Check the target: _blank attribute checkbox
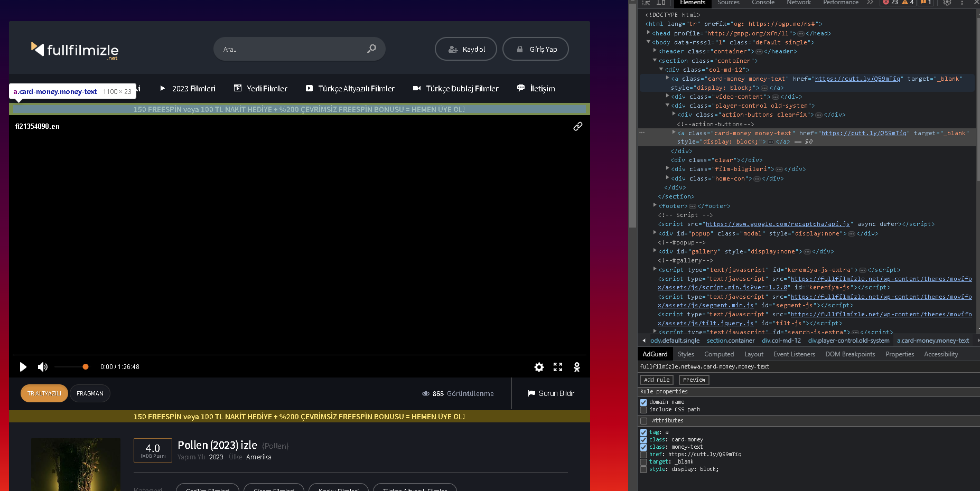Image resolution: width=980 pixels, height=491 pixels. 643,461
